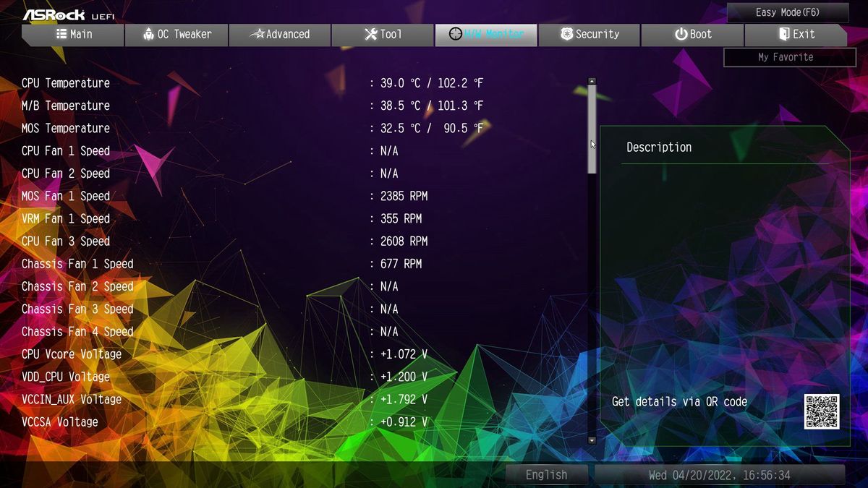Click the QR code for details

(x=822, y=411)
